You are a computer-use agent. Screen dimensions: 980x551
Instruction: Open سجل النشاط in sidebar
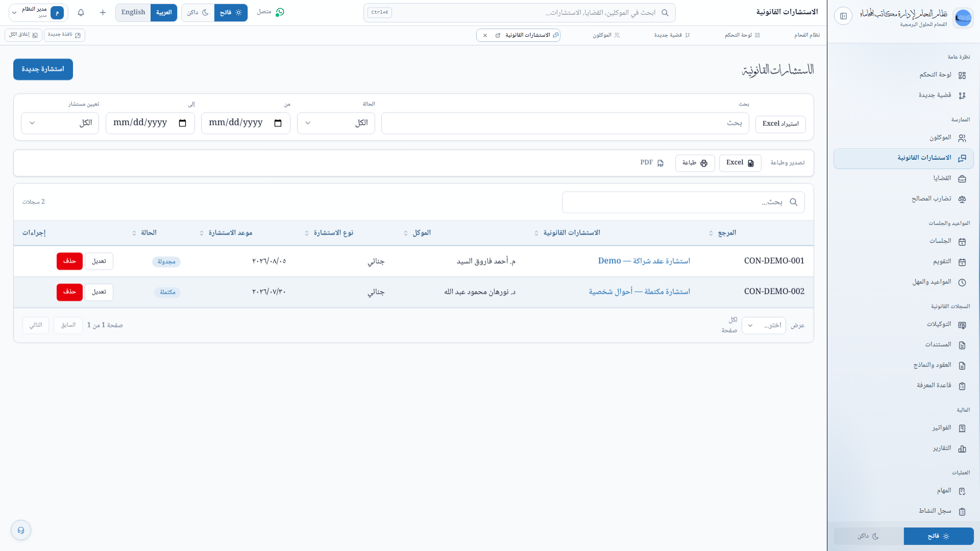coord(903,511)
